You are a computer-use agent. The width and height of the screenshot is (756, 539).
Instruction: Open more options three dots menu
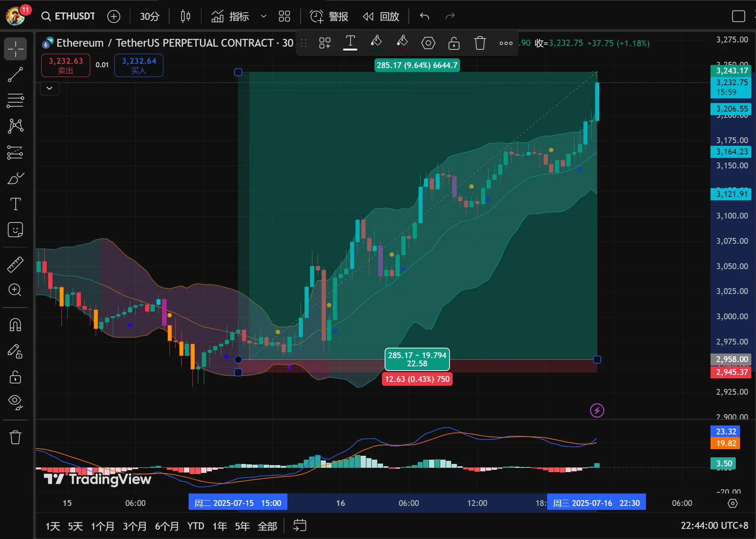click(x=506, y=43)
